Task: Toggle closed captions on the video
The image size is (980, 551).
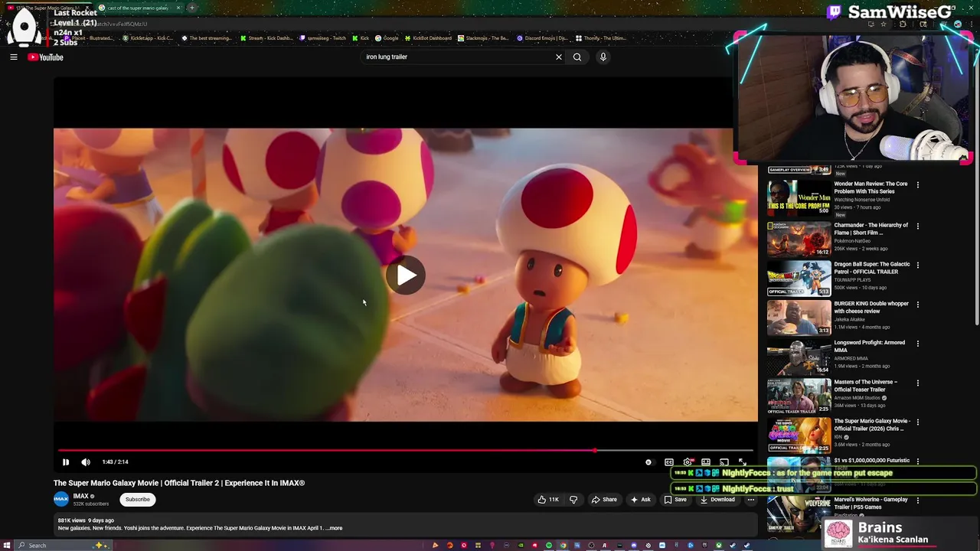Action: click(x=669, y=462)
